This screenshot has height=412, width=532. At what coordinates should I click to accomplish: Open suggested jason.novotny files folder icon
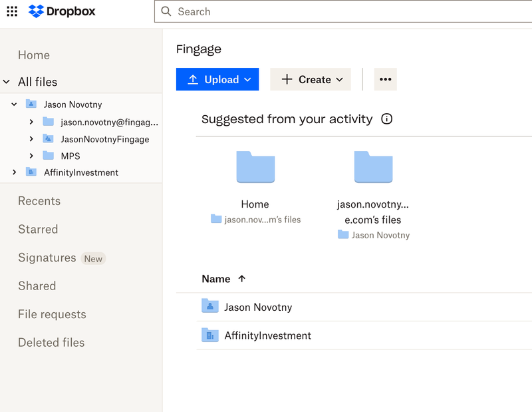(x=373, y=167)
